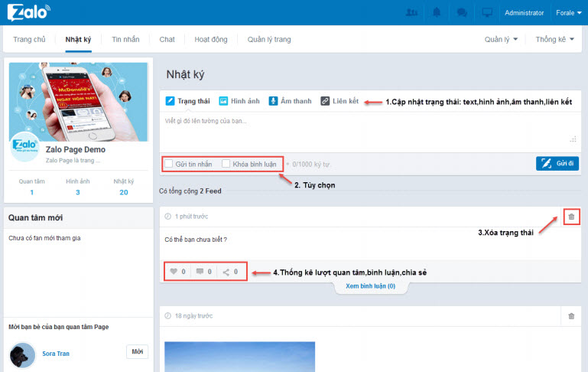Click the heart like count icon
Screen dimensions: 588x372
173,271
